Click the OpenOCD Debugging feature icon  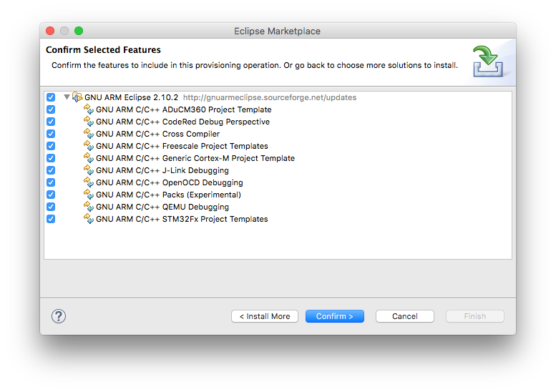(89, 182)
